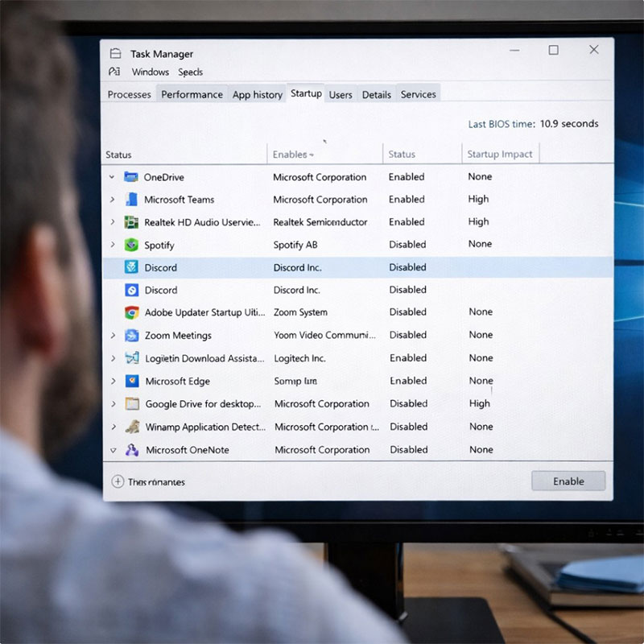The image size is (644, 644).
Task: Click the Thes rinantes link
Action: tap(156, 481)
